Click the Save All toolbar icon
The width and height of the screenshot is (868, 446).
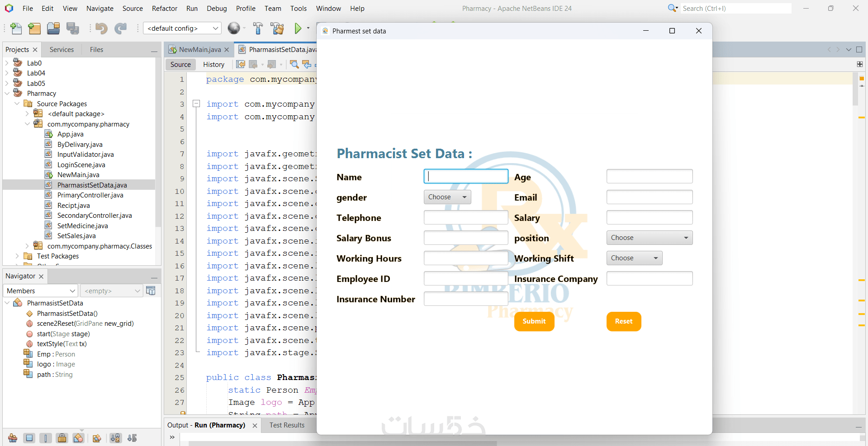coord(72,28)
